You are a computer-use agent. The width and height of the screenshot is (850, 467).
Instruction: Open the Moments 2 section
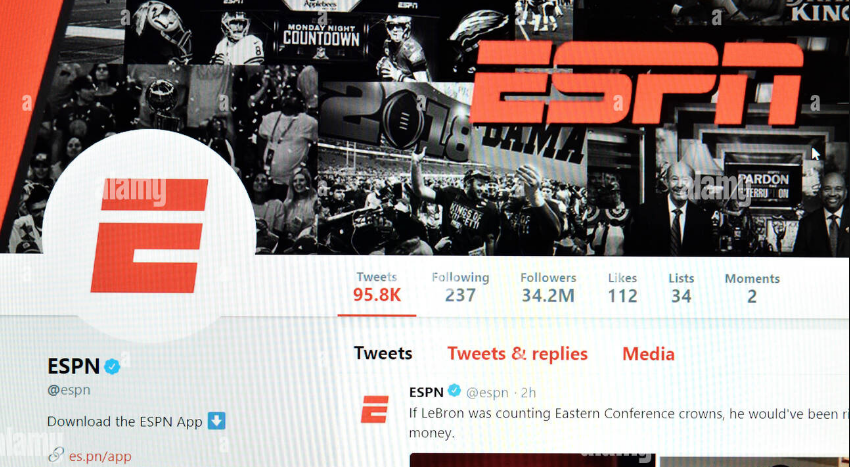[752, 288]
